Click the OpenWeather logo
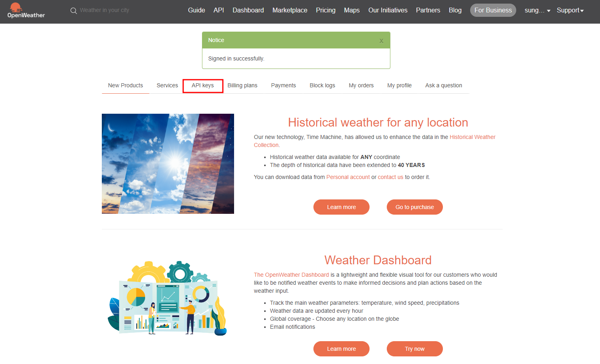Image resolution: width=600 pixels, height=364 pixels. pyautogui.click(x=26, y=10)
